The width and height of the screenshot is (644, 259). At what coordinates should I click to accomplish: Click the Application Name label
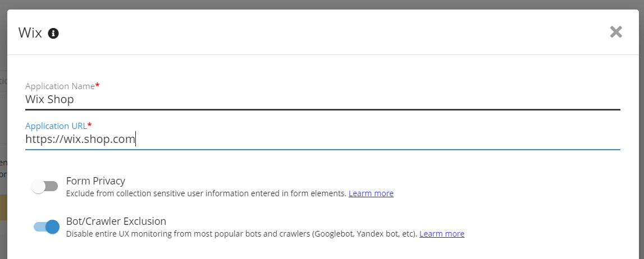(x=60, y=86)
